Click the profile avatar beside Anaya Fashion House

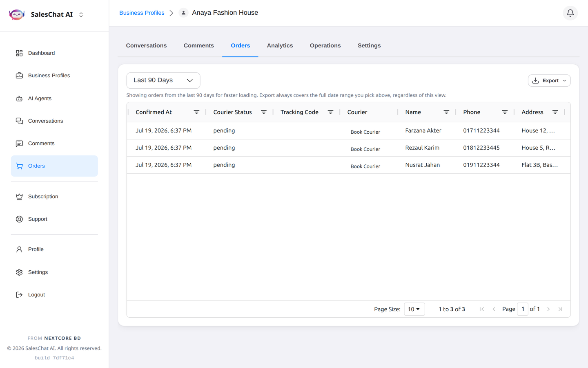(x=183, y=13)
